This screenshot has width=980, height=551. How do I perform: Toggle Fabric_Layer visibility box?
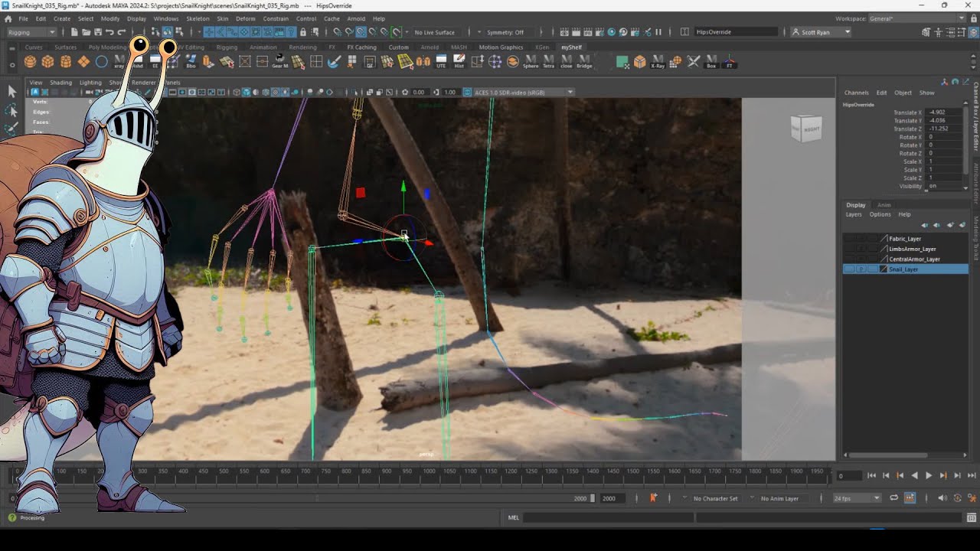[849, 239]
